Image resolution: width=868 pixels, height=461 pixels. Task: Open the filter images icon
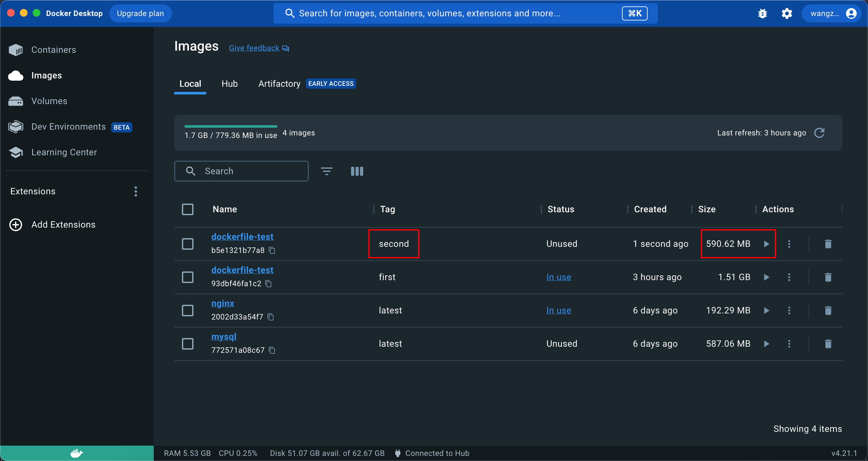pos(326,171)
